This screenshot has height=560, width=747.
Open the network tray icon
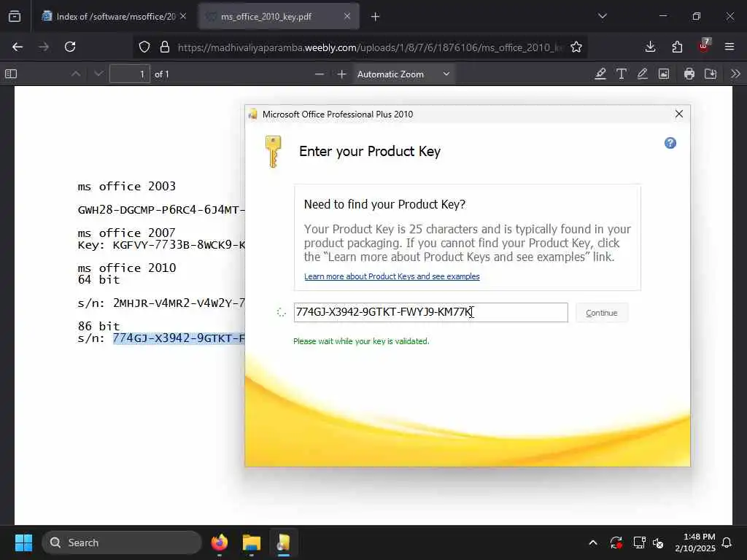tap(639, 542)
